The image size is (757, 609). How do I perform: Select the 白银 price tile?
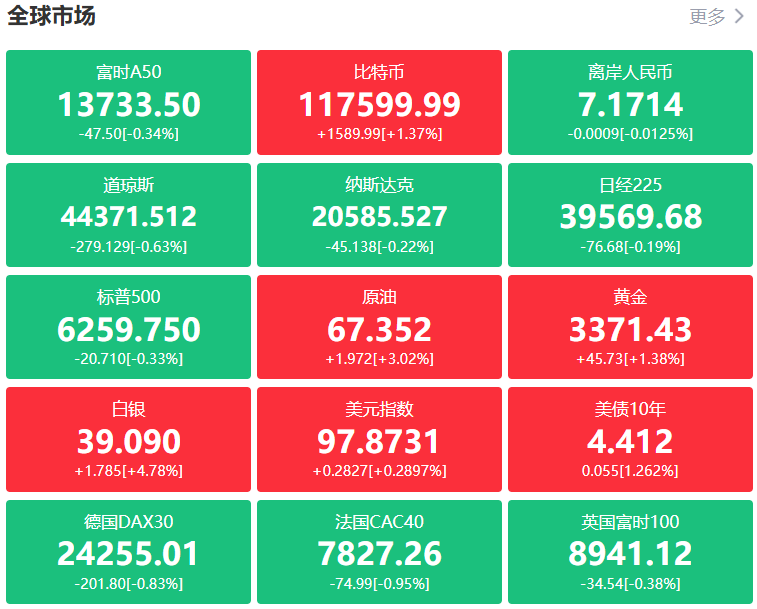pyautogui.click(x=128, y=438)
